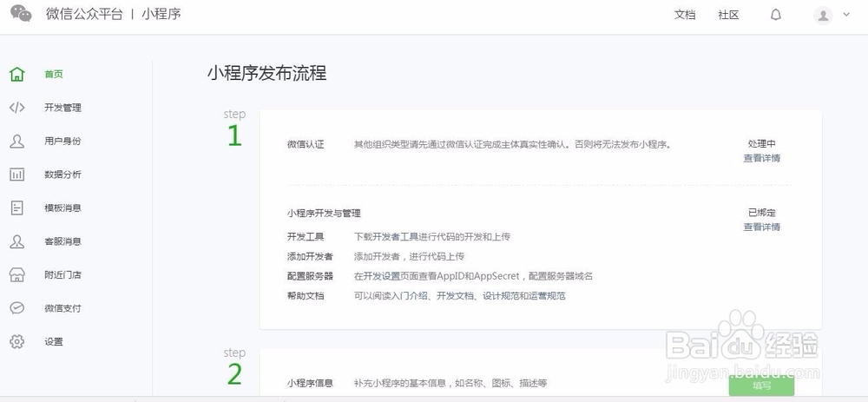
Task: Open the 微信支付 sidebar menu
Action: pyautogui.click(x=62, y=308)
